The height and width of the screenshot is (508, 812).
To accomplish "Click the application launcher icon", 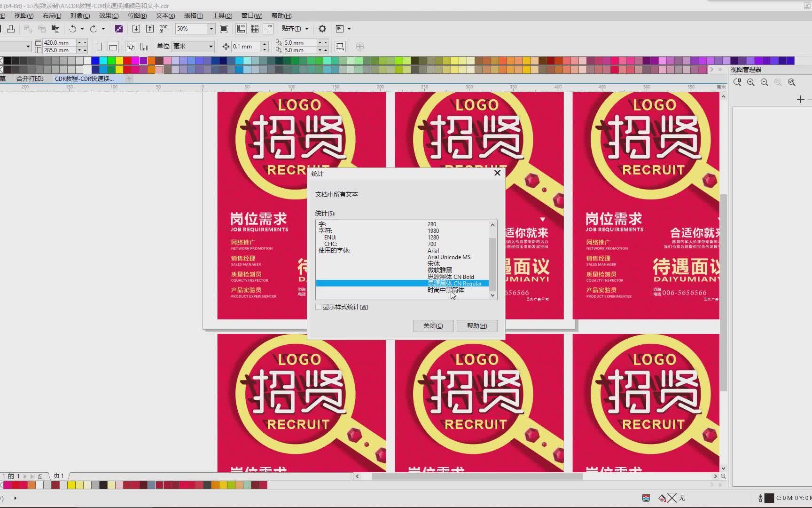I will [x=340, y=29].
